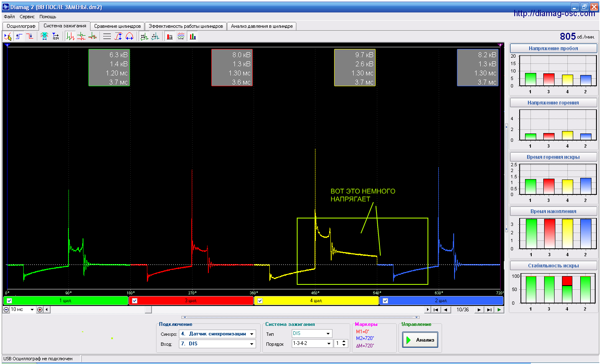Select the stacked cylinders view icon
The image size is (601, 364).
pos(81,36)
